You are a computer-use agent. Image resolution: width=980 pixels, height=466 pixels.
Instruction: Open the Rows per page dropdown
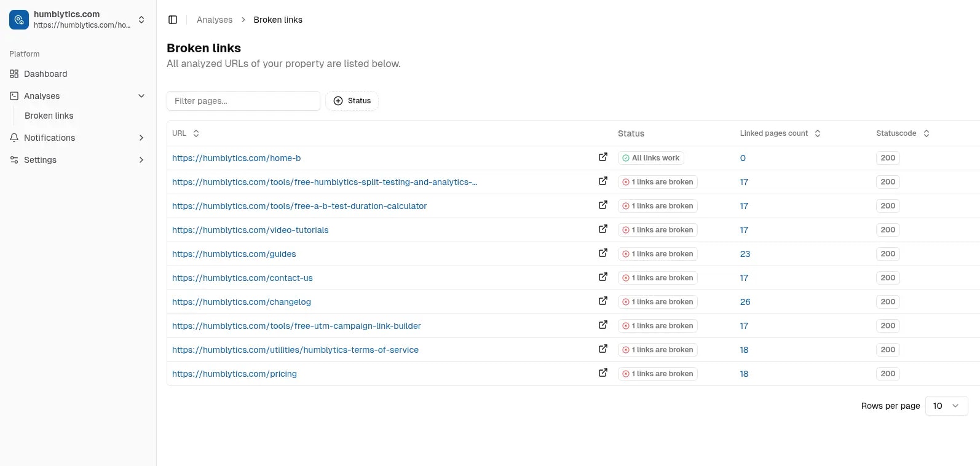pos(946,406)
